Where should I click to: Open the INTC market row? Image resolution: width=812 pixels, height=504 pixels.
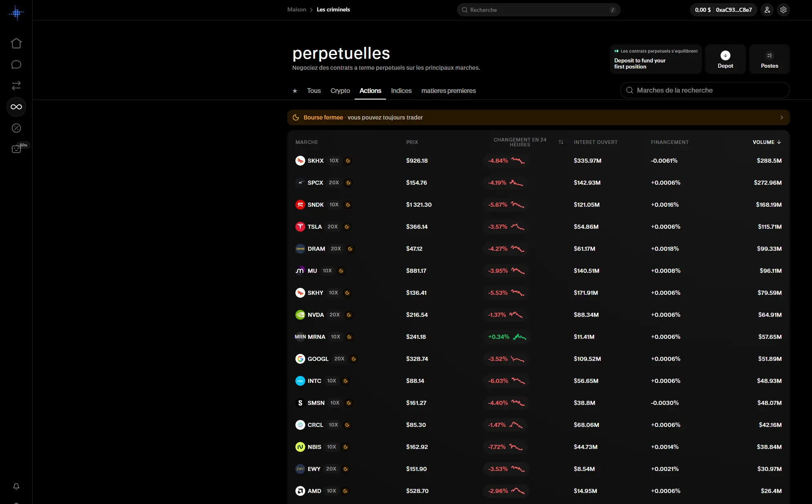click(x=539, y=381)
